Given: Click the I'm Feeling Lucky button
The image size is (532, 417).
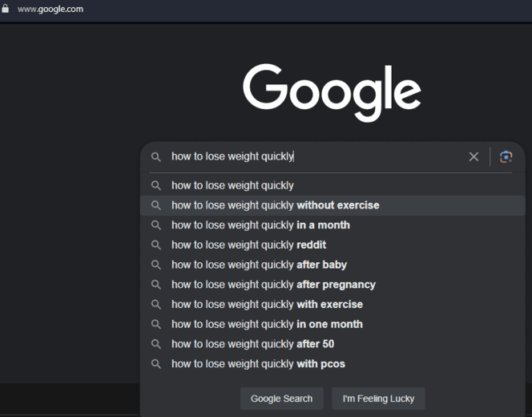Looking at the screenshot, I should 378,399.
